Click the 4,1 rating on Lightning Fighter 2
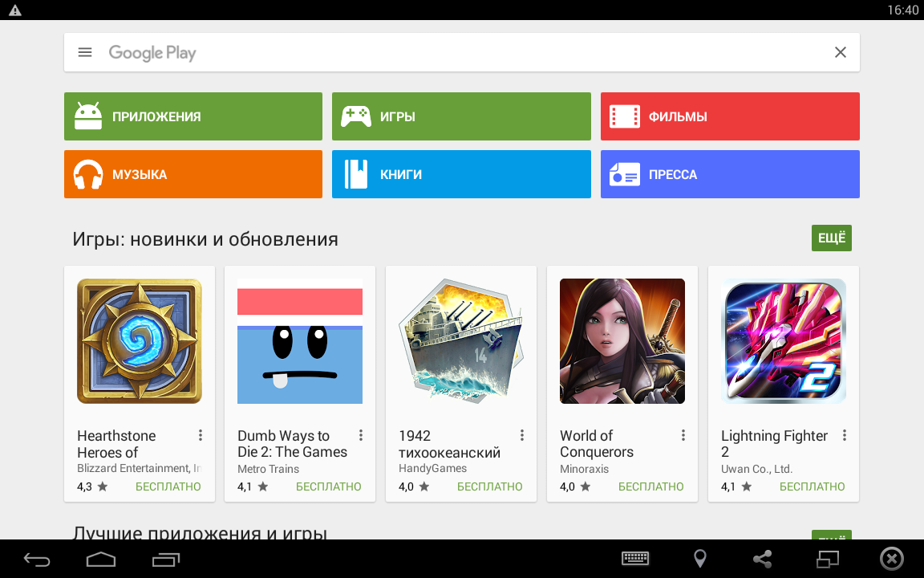This screenshot has width=924, height=578. (x=736, y=486)
